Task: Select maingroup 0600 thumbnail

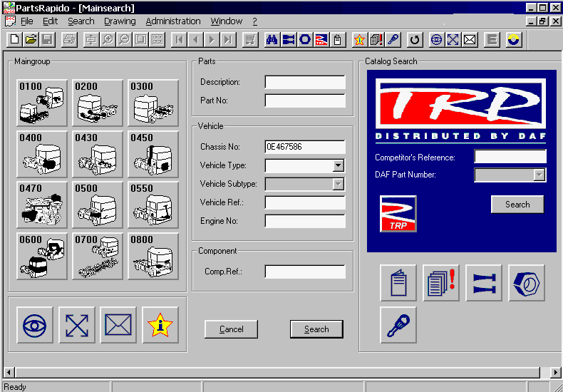Action: [x=41, y=257]
